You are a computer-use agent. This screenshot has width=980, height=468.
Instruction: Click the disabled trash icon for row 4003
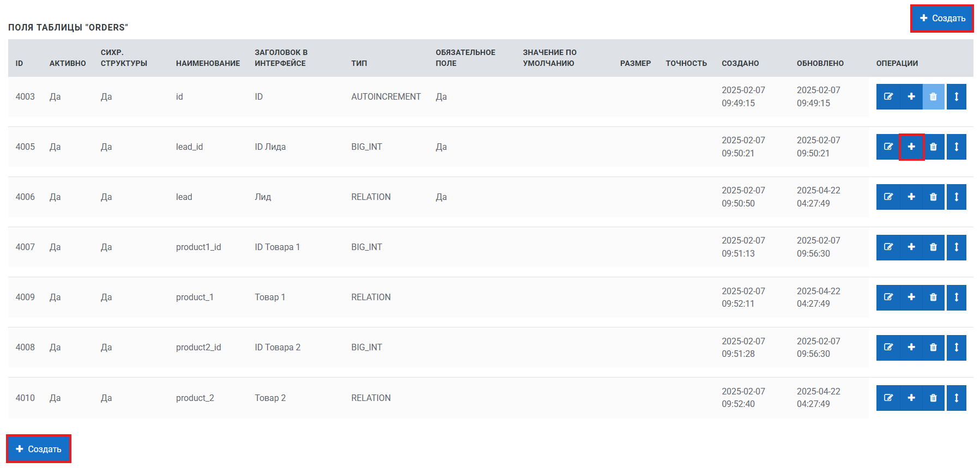coord(933,96)
